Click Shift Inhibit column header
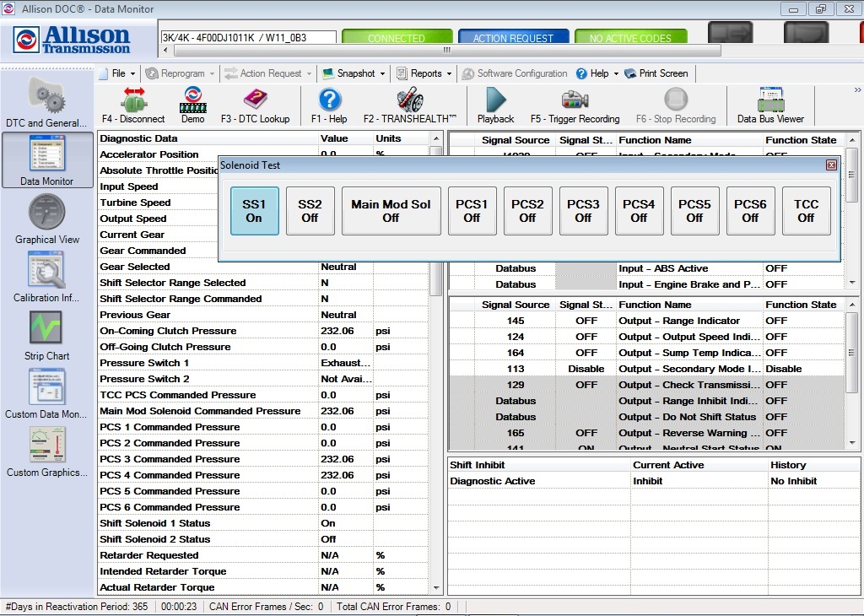This screenshot has height=616, width=864. 539,465
